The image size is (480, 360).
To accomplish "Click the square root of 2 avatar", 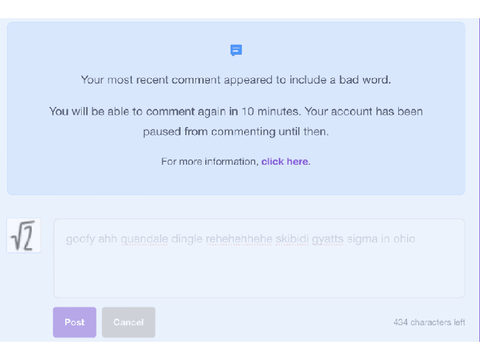I will click(x=24, y=236).
